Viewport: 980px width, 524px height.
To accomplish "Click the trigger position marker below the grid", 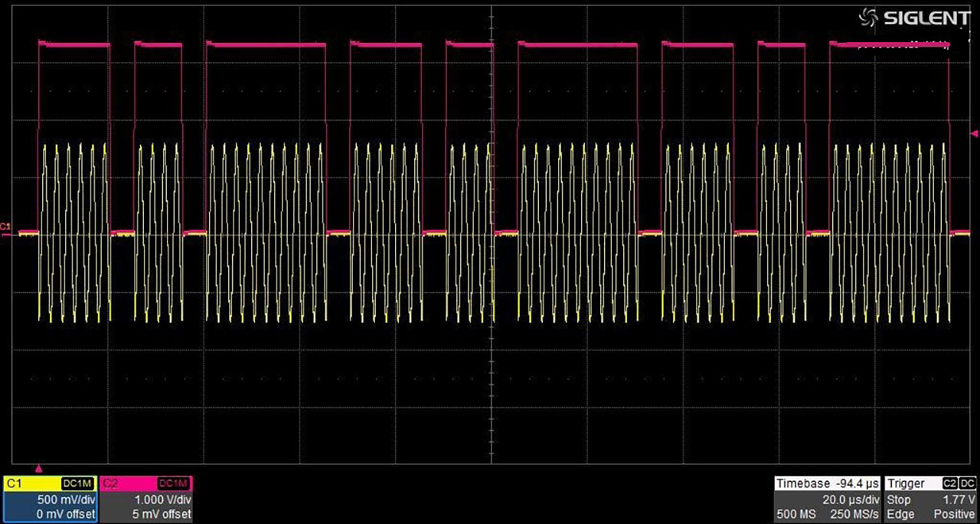I will [x=39, y=468].
